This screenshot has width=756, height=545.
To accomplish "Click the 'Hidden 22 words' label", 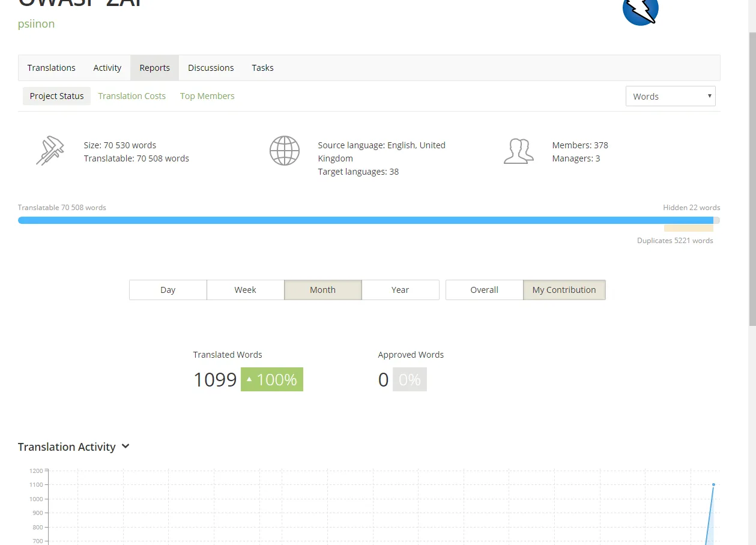I will [x=692, y=208].
